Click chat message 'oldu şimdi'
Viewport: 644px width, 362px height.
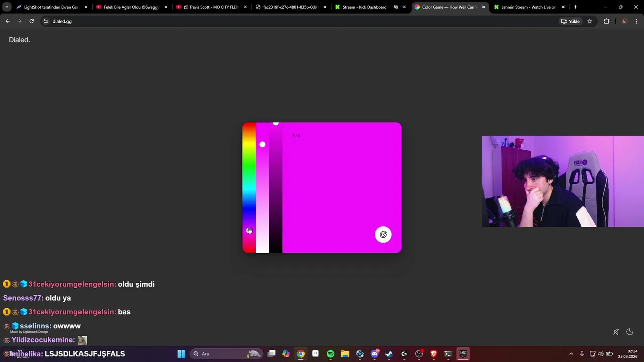click(x=136, y=284)
